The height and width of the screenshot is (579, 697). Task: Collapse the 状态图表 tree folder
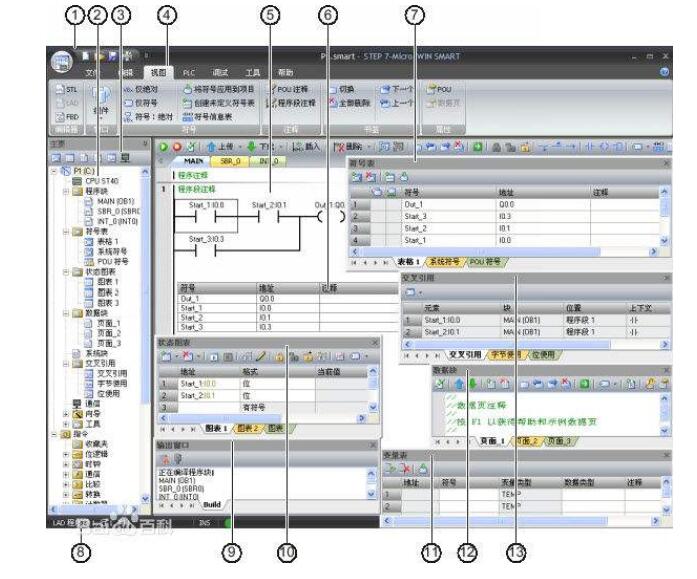click(66, 272)
